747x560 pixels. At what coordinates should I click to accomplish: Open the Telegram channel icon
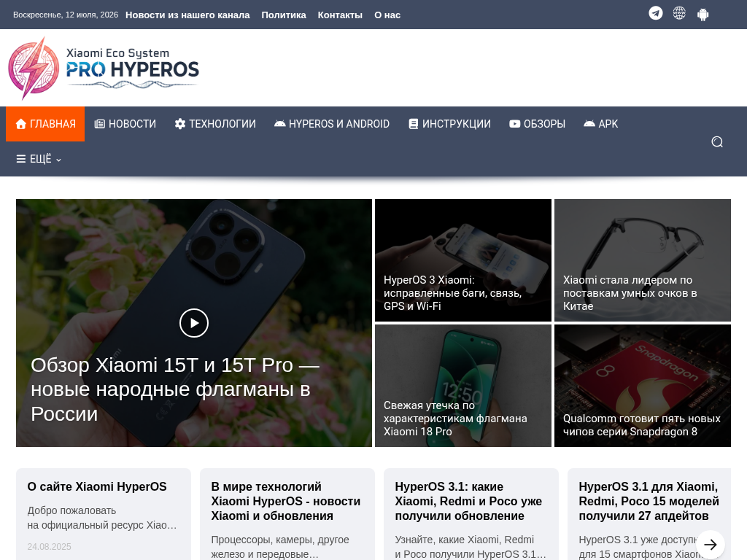coord(656,13)
